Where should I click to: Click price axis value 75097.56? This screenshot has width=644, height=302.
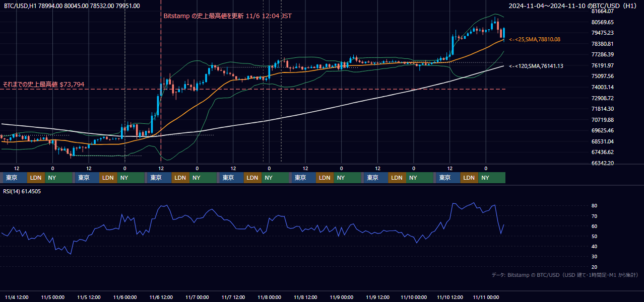click(603, 76)
